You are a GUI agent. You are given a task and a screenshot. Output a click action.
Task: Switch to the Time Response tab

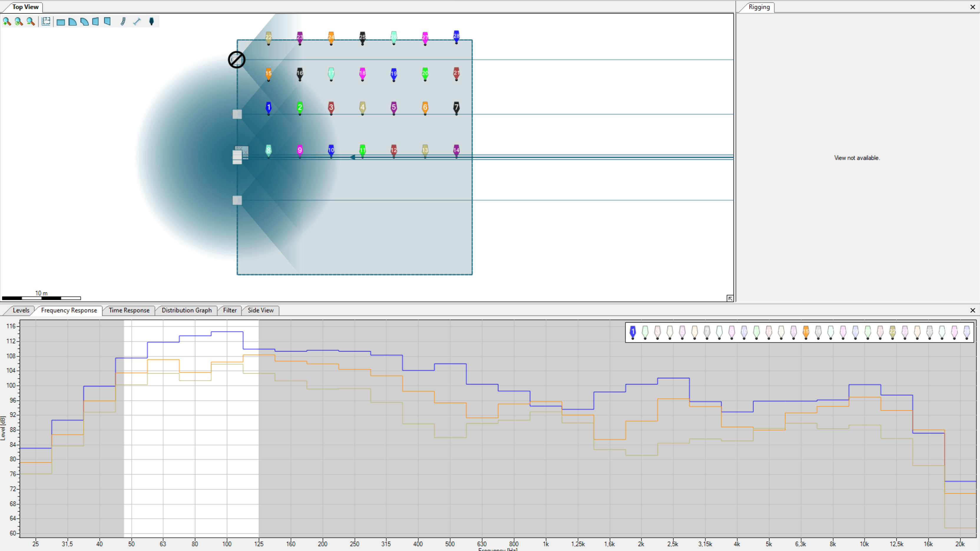click(129, 310)
